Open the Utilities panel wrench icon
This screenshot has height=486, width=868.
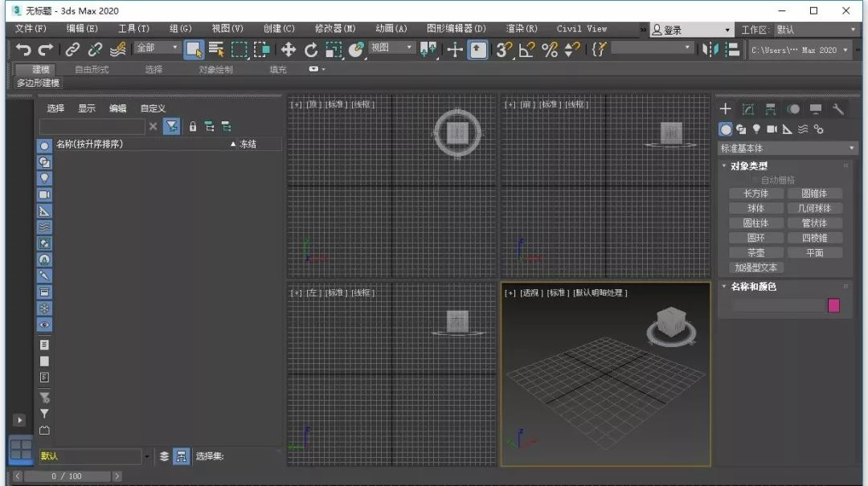click(838, 108)
